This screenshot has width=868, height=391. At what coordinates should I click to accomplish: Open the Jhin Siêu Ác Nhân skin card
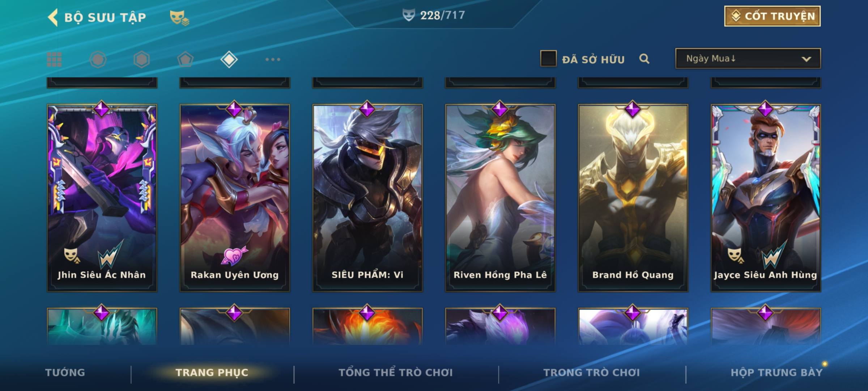coord(102,198)
